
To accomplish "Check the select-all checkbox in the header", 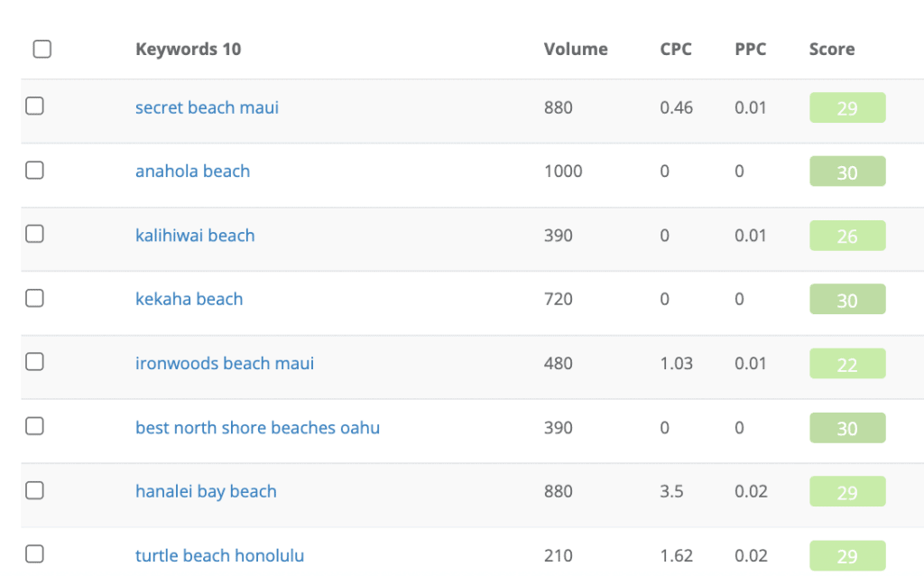I will tap(42, 49).
